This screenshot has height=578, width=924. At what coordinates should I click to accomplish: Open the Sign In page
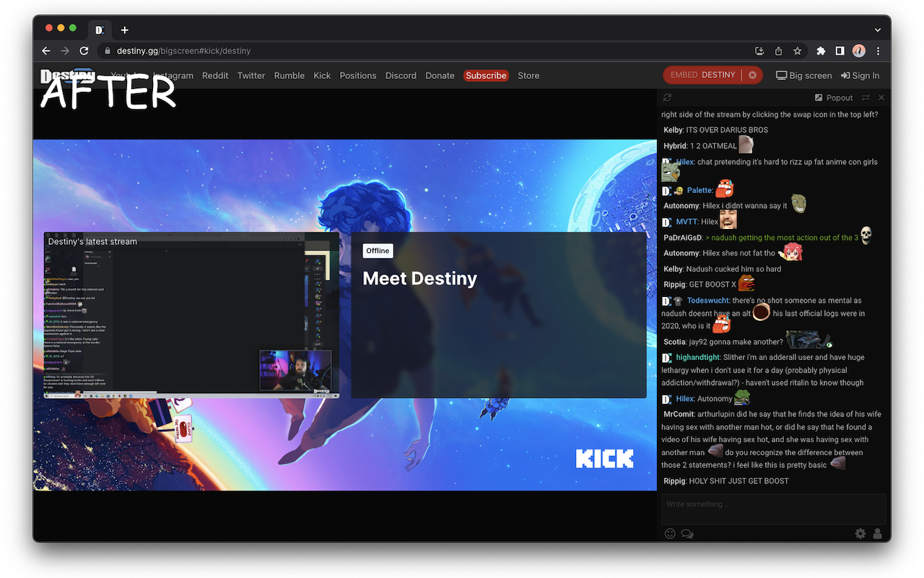pyautogui.click(x=860, y=75)
